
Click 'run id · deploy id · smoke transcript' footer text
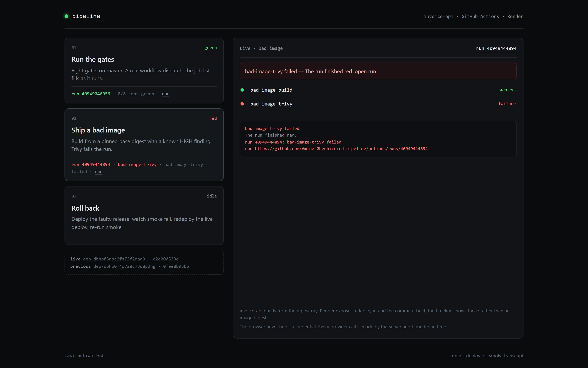pyautogui.click(x=487, y=356)
